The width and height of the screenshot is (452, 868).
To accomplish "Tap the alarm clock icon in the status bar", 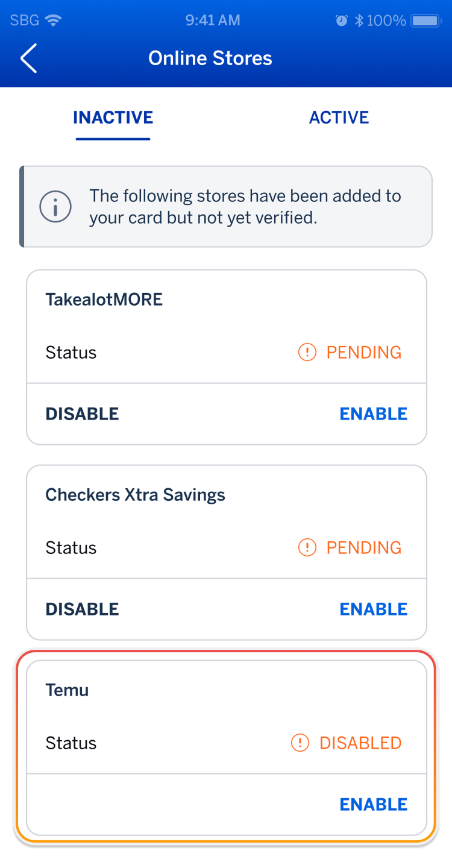I will [341, 19].
